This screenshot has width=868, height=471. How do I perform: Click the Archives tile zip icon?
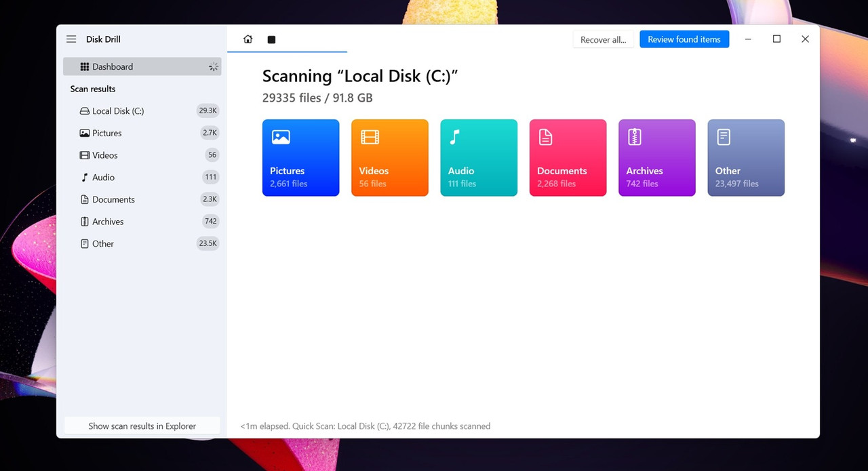(635, 137)
